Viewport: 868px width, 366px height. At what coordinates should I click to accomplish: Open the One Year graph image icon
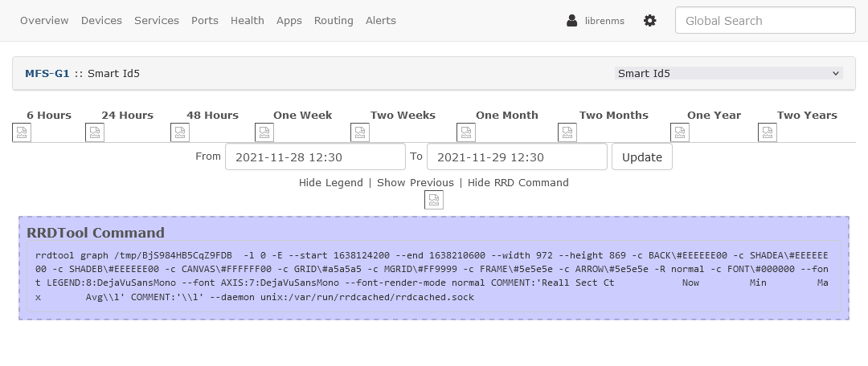(680, 132)
